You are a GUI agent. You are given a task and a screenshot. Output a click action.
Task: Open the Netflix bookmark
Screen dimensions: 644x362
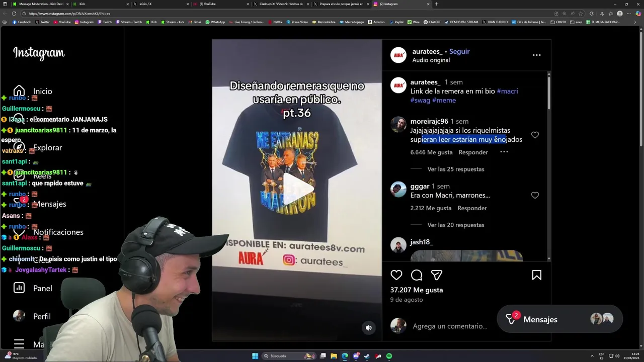click(275, 22)
